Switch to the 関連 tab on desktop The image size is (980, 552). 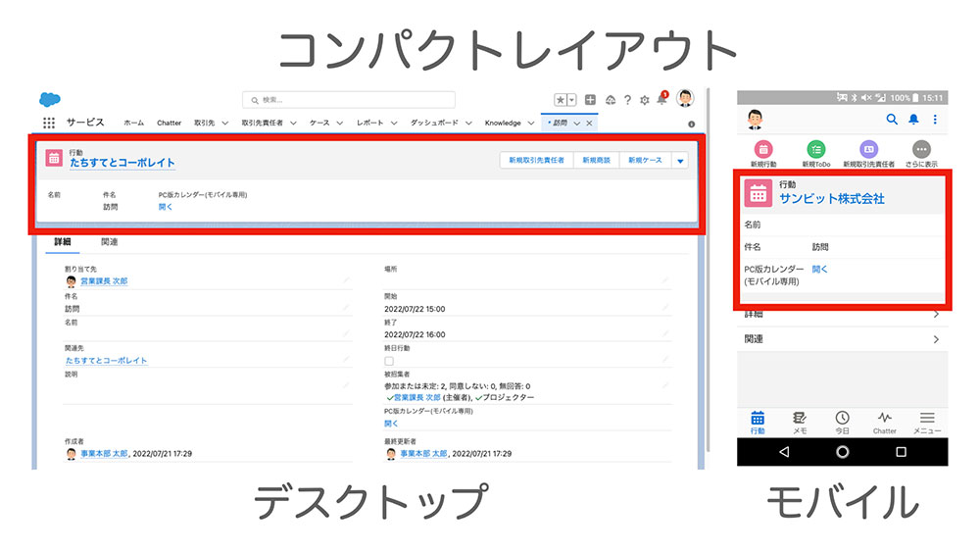109,242
